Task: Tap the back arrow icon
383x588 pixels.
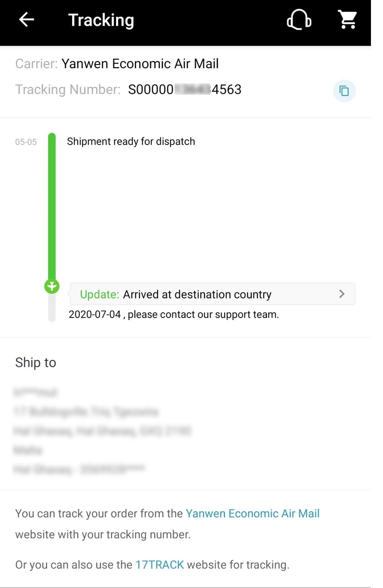Action: 26,20
